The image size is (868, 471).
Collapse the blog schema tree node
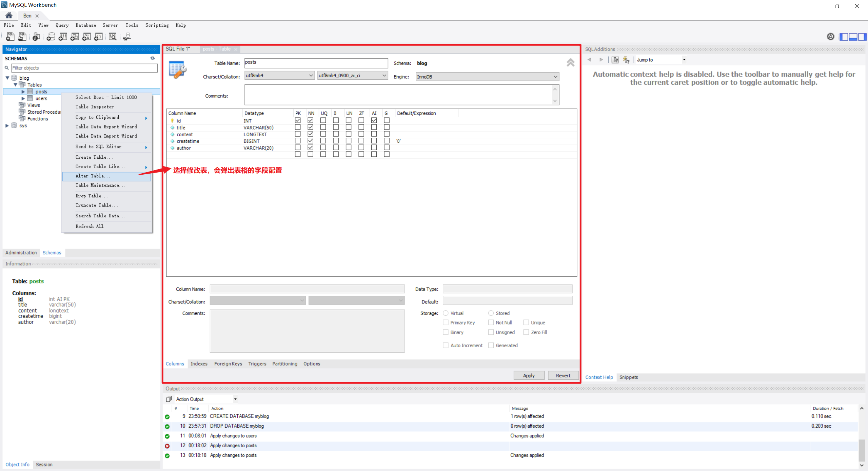pyautogui.click(x=7, y=78)
